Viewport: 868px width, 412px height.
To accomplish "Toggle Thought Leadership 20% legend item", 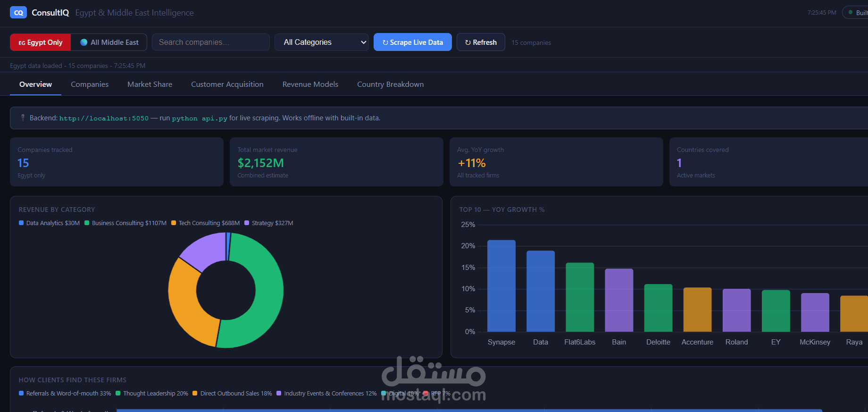I will [152, 394].
